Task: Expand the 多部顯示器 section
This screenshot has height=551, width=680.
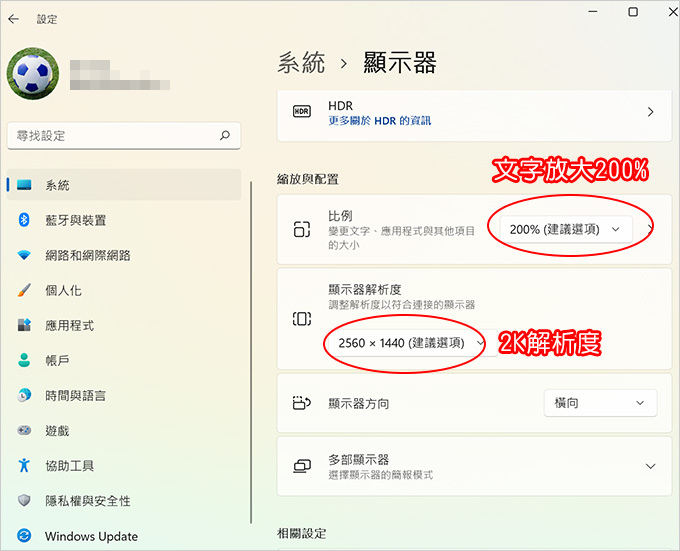Action: click(474, 466)
